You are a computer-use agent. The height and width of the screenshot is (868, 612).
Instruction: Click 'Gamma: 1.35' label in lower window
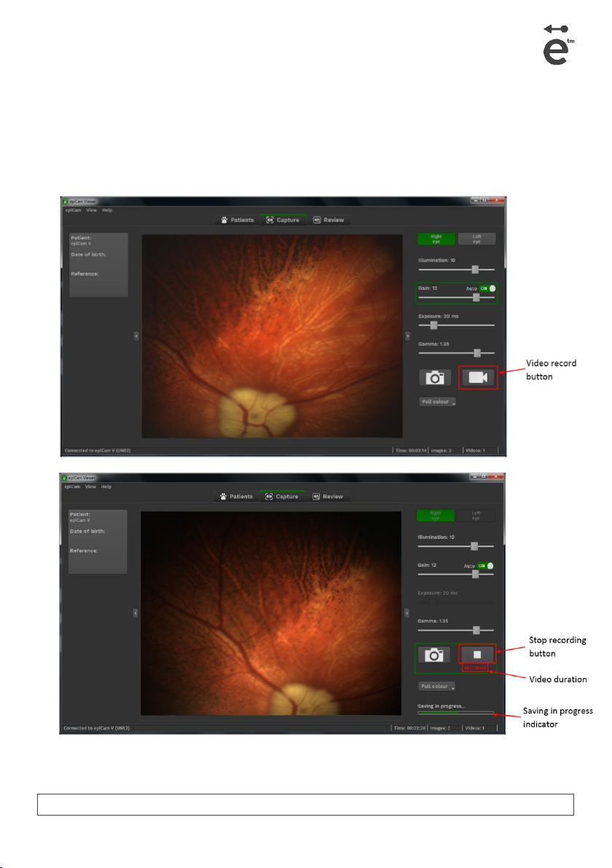click(433, 621)
